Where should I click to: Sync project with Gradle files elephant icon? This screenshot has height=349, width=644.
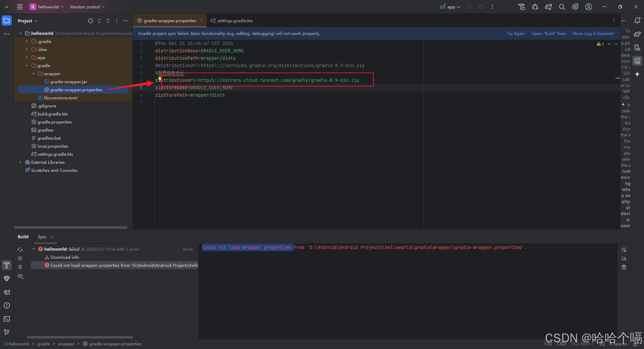tap(548, 7)
